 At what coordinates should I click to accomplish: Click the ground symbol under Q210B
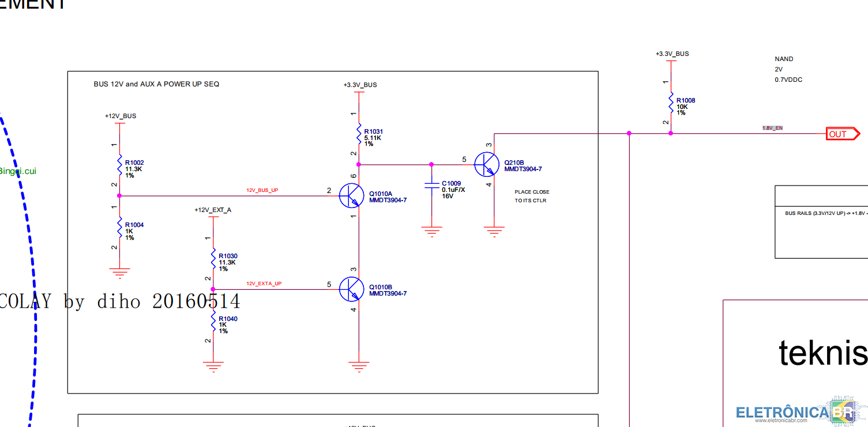pos(494,230)
